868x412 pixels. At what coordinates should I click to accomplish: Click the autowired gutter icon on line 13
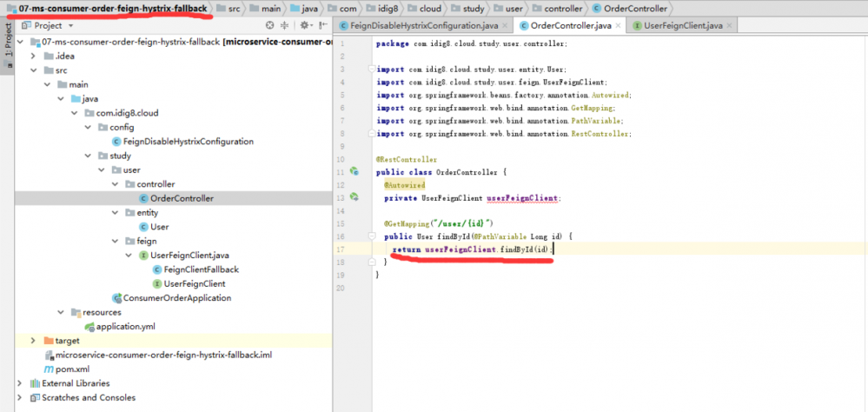coord(354,197)
